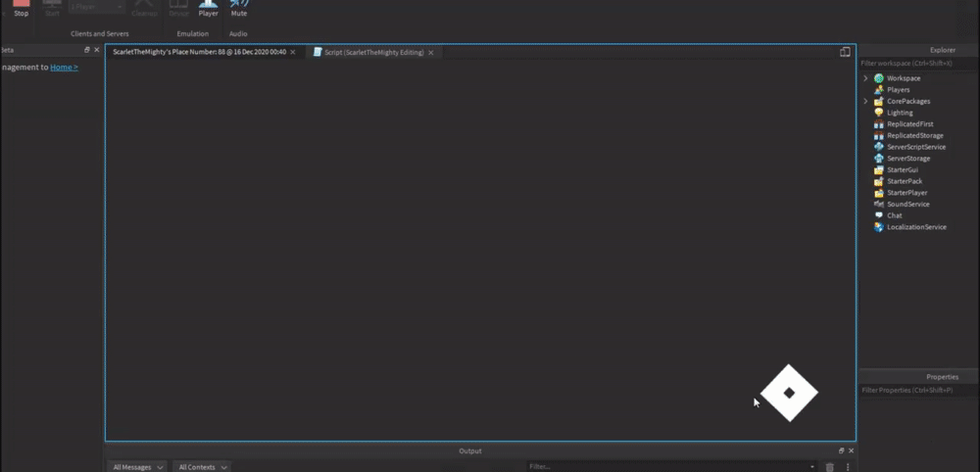This screenshot has height=472, width=980.
Task: Select Players in Explorer
Action: pos(898,90)
